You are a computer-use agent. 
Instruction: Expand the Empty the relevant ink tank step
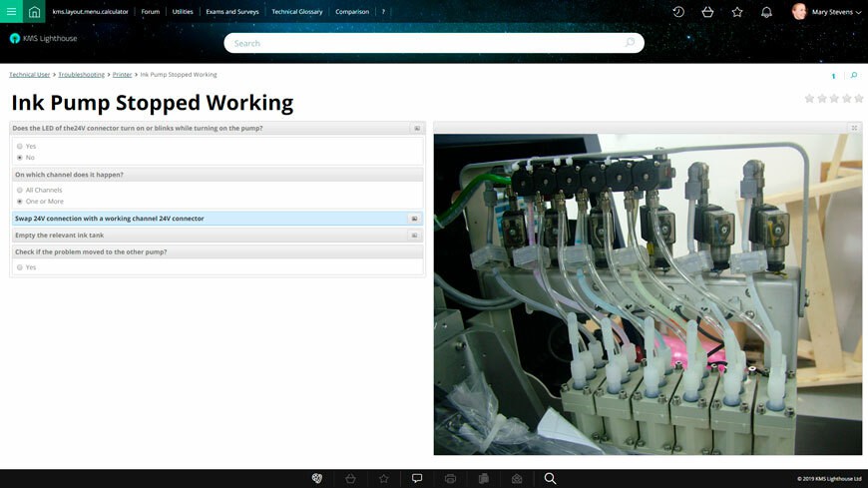point(414,236)
